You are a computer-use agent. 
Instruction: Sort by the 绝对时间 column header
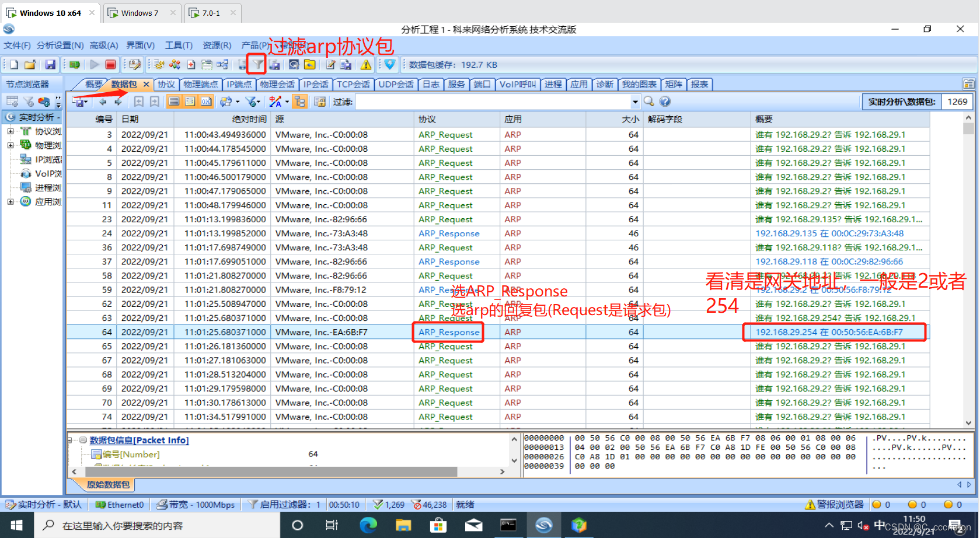[x=222, y=119]
